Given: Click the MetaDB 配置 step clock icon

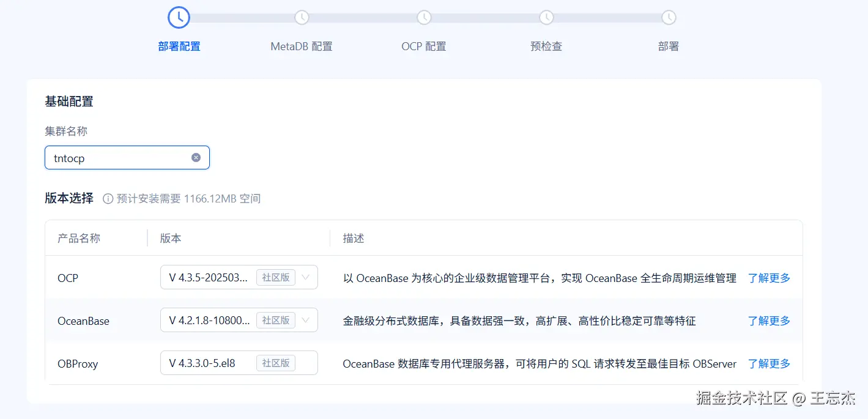Looking at the screenshot, I should click(x=302, y=18).
